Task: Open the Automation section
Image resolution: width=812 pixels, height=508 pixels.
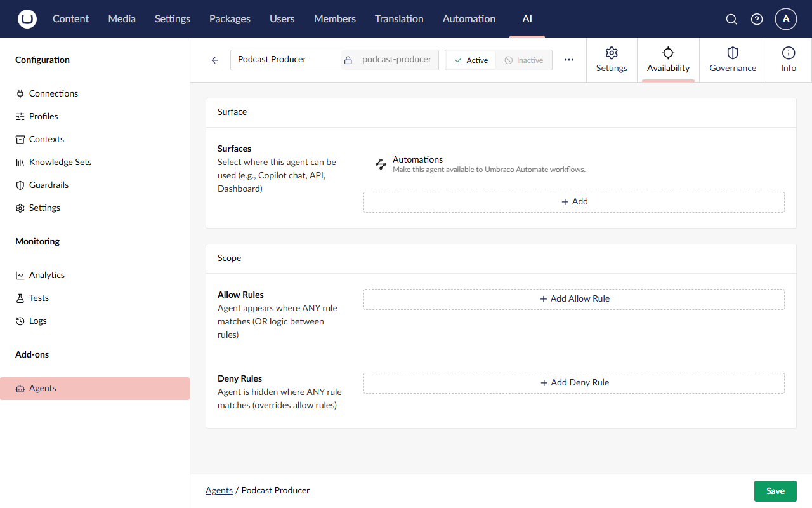Action: (x=469, y=19)
